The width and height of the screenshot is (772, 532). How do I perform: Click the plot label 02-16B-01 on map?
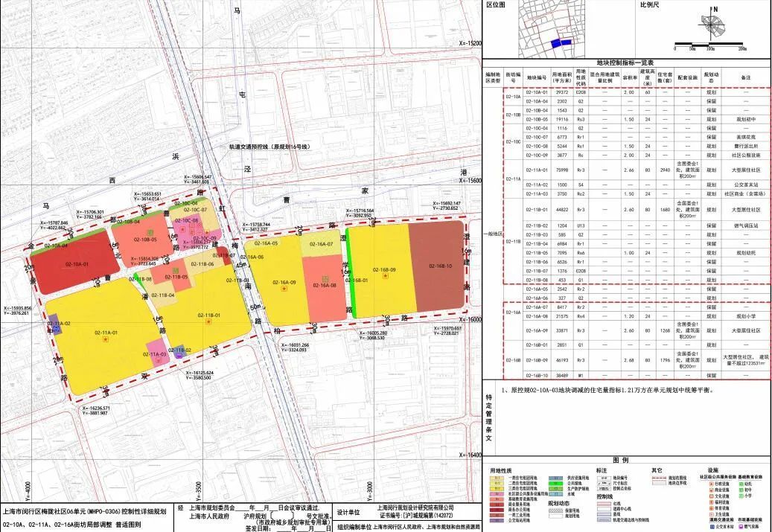(357, 280)
